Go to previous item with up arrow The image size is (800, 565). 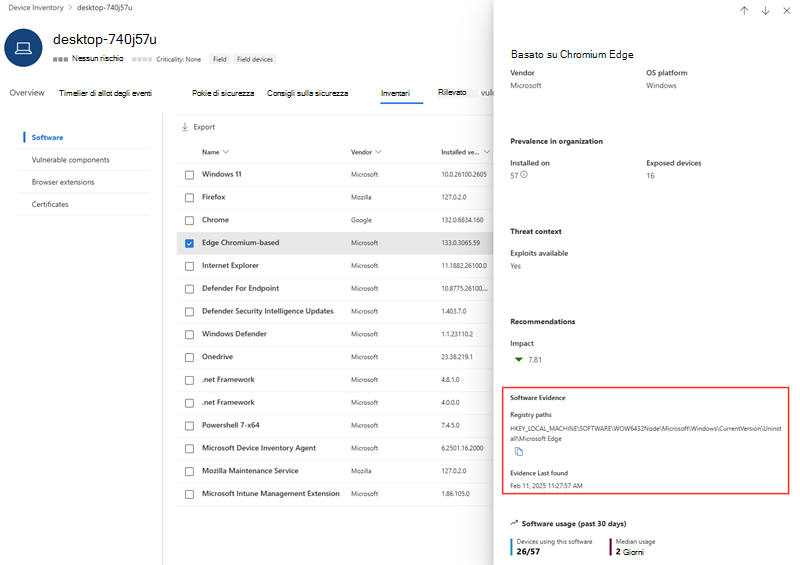coord(744,11)
